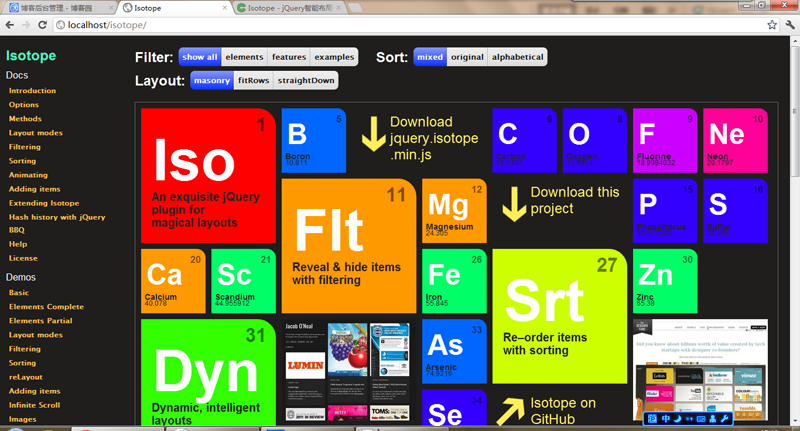Click the person icon in the IME toolbar
The height and width of the screenshot is (431, 800).
[x=713, y=419]
